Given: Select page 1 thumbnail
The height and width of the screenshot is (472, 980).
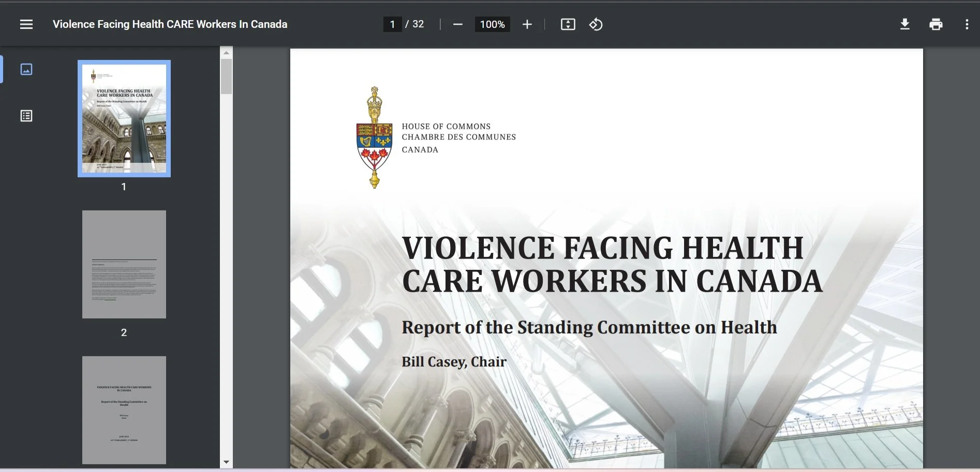Looking at the screenshot, I should click(x=124, y=118).
